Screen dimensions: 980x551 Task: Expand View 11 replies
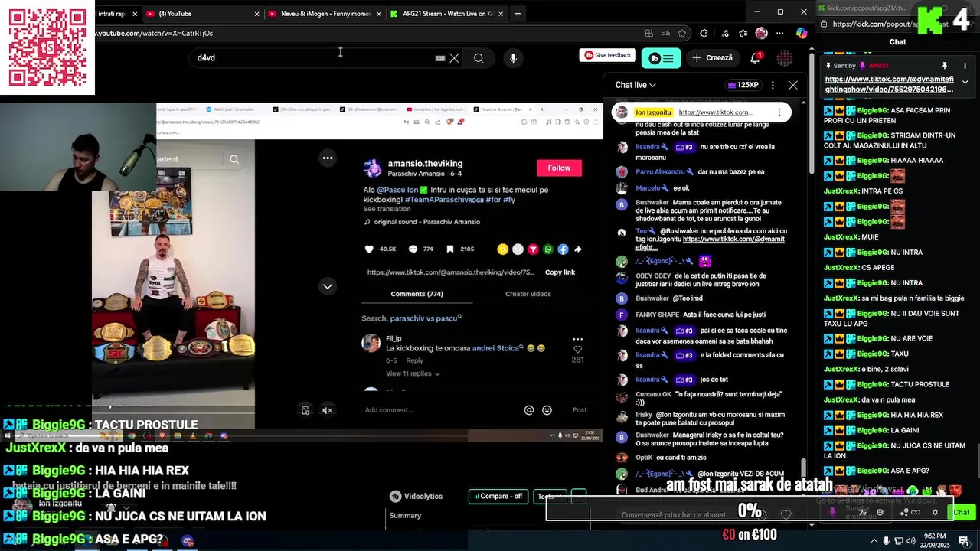[x=413, y=373]
